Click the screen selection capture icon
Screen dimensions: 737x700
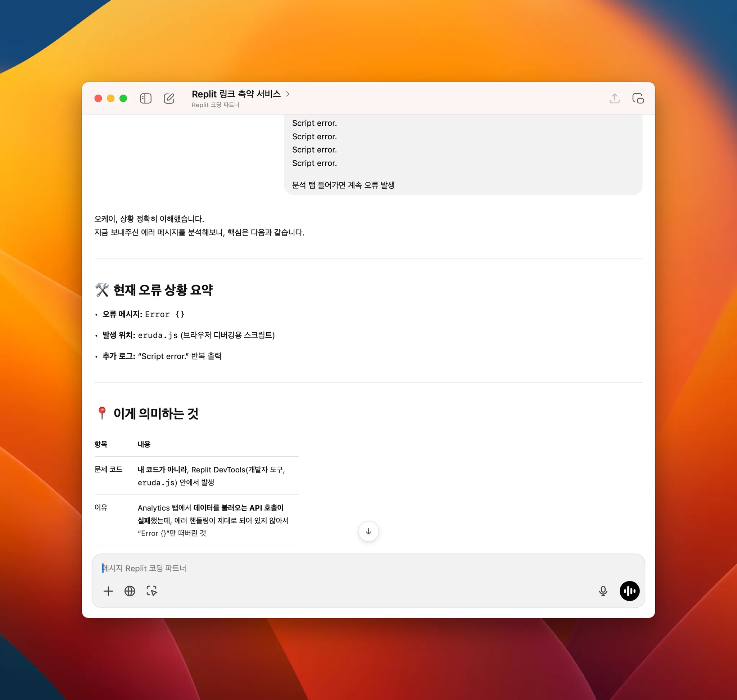pyautogui.click(x=152, y=591)
